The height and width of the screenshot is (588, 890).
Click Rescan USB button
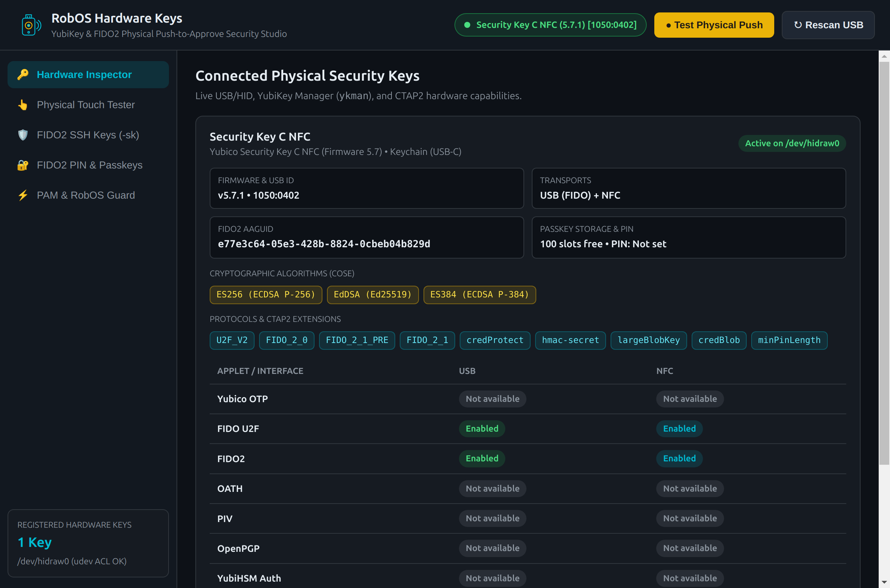pos(828,25)
